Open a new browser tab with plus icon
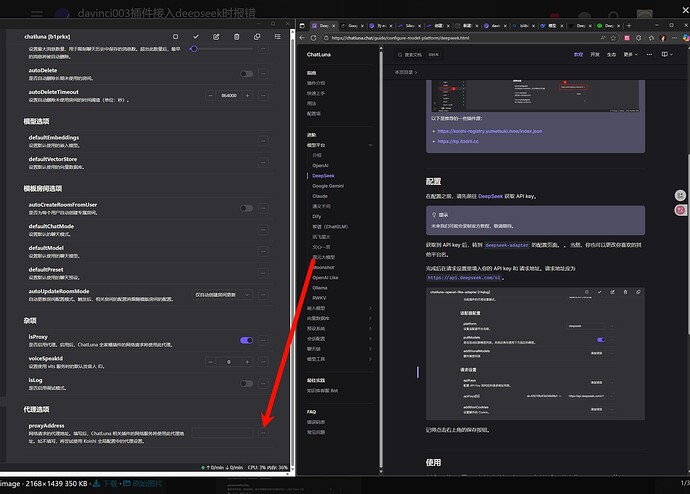This screenshot has height=494, width=690. 629,26
